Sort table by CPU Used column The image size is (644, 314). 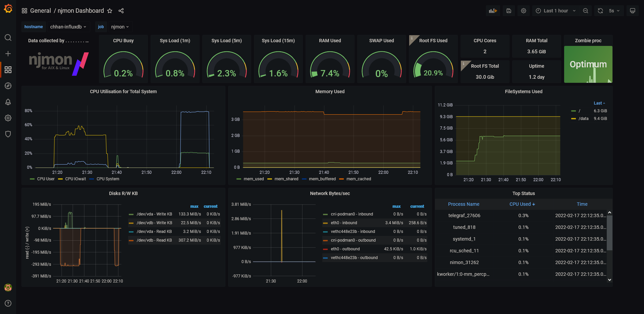click(x=522, y=204)
